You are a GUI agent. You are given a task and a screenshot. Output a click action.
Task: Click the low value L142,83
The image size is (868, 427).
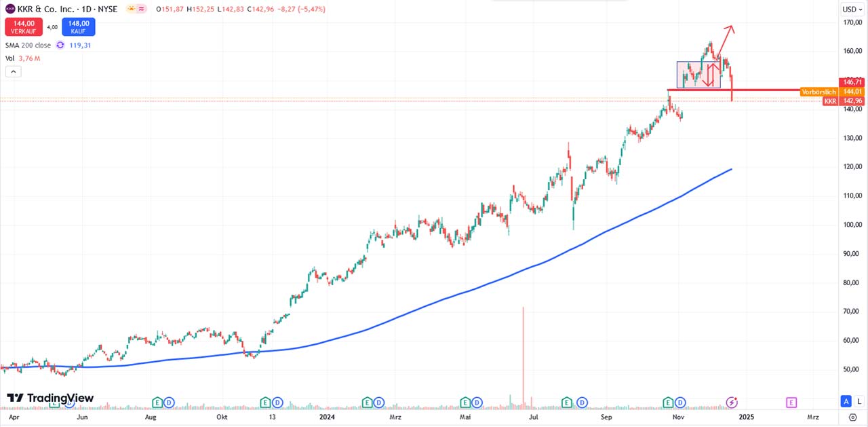point(229,9)
